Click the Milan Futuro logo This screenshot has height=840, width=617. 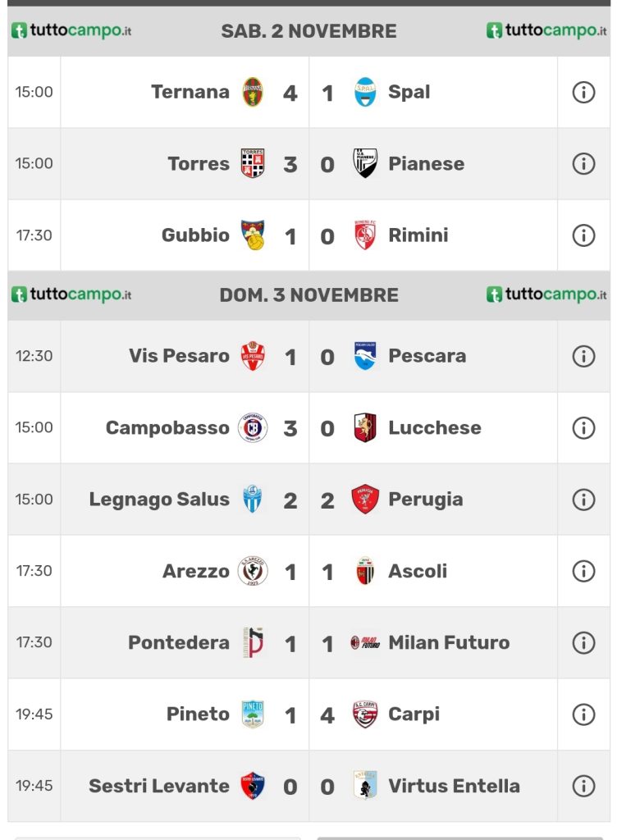[x=365, y=642]
